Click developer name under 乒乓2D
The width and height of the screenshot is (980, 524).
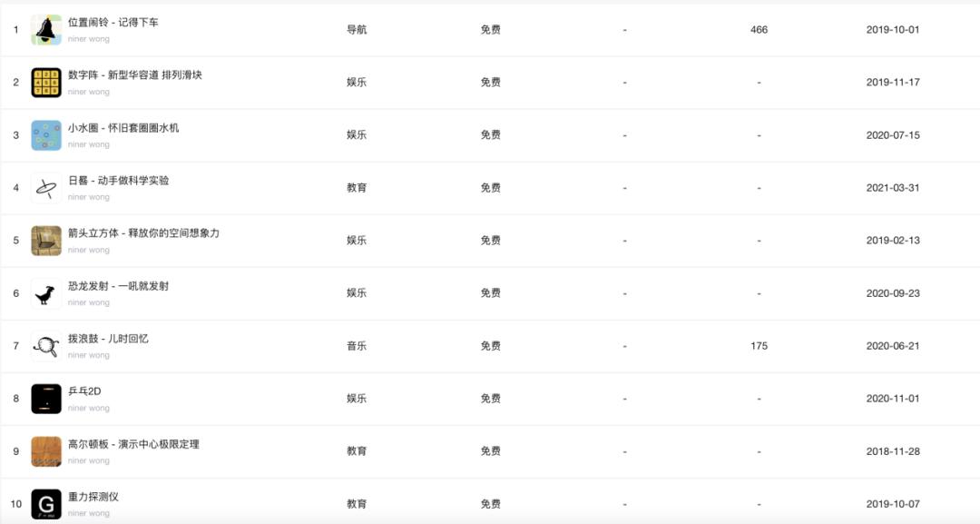tap(89, 409)
